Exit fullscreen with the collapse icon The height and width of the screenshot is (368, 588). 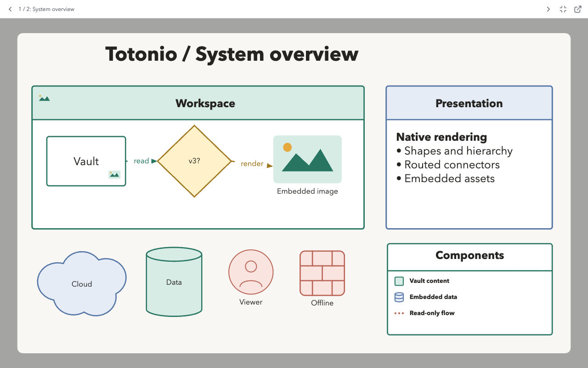tap(563, 9)
